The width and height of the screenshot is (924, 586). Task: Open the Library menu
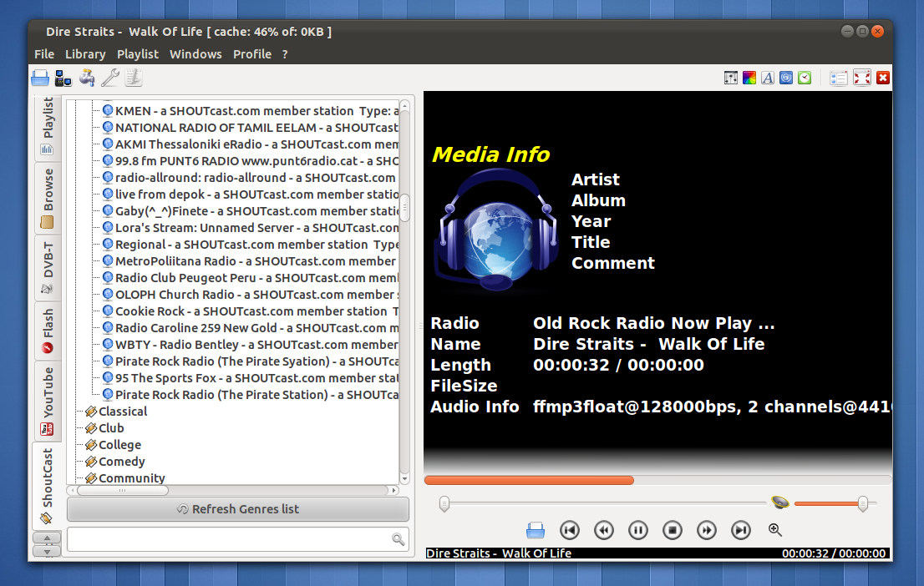click(x=85, y=54)
